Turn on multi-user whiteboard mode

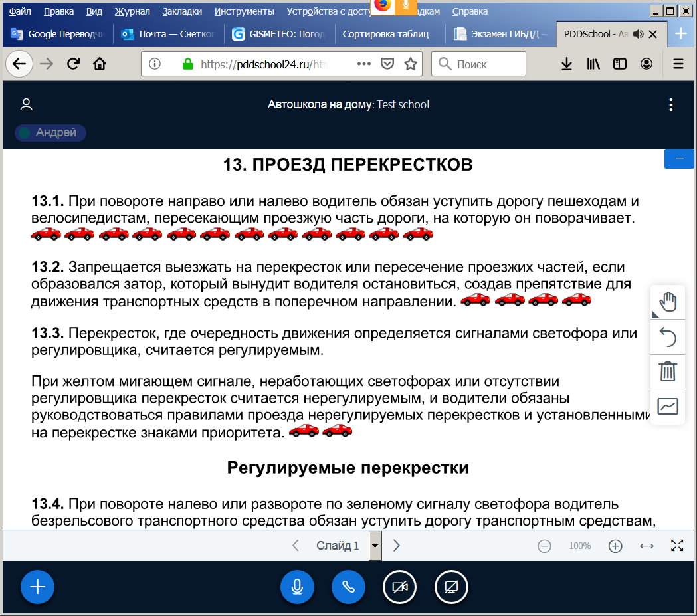668,406
